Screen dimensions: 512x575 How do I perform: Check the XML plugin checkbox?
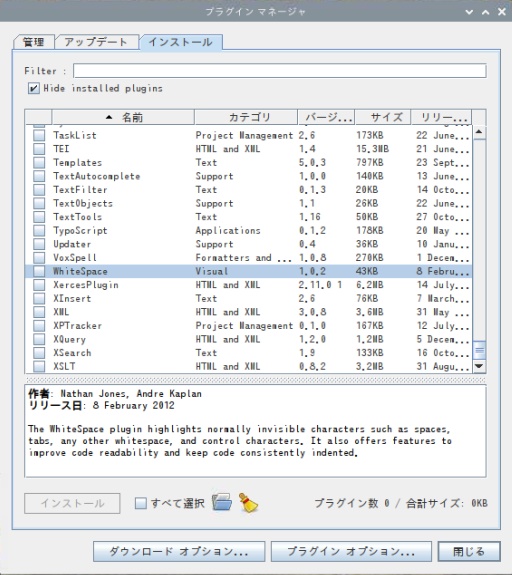tap(39, 312)
